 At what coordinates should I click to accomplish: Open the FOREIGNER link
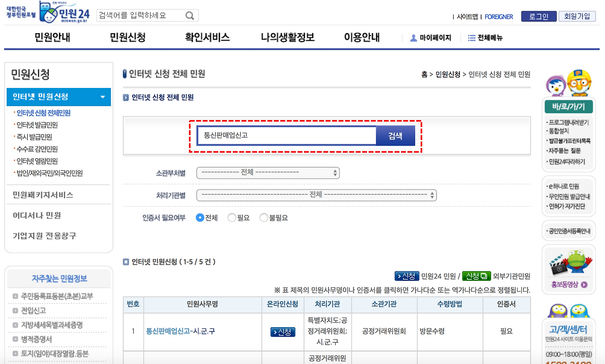coord(499,17)
